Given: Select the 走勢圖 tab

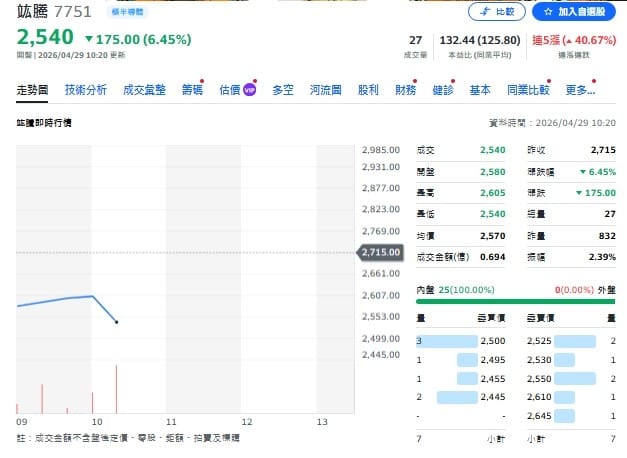Looking at the screenshot, I should pyautogui.click(x=34, y=90).
